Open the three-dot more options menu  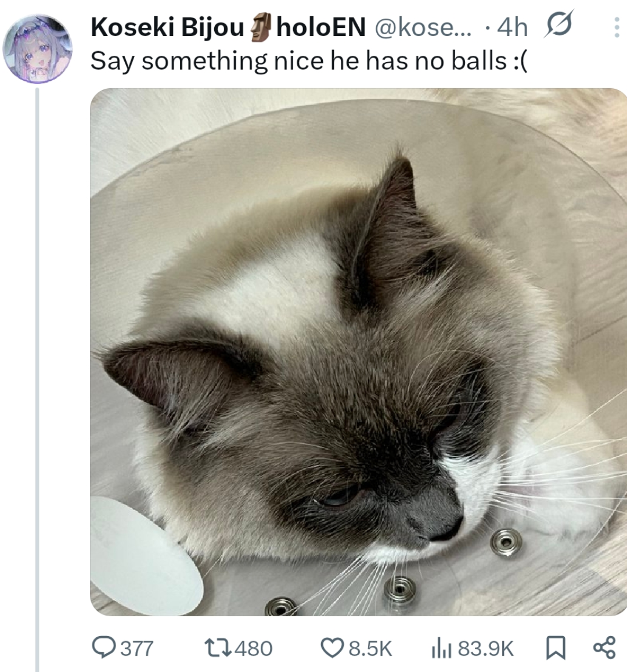point(617,27)
